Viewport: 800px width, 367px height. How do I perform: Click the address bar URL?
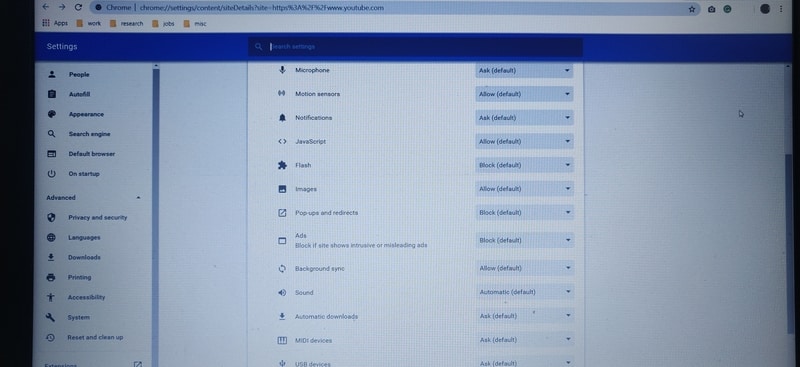(x=262, y=8)
